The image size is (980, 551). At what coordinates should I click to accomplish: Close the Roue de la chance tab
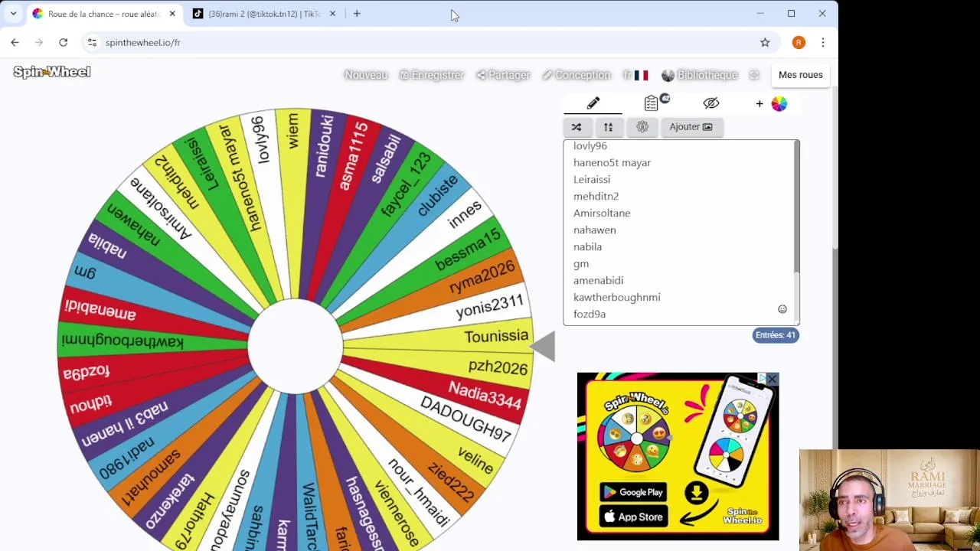click(x=172, y=14)
